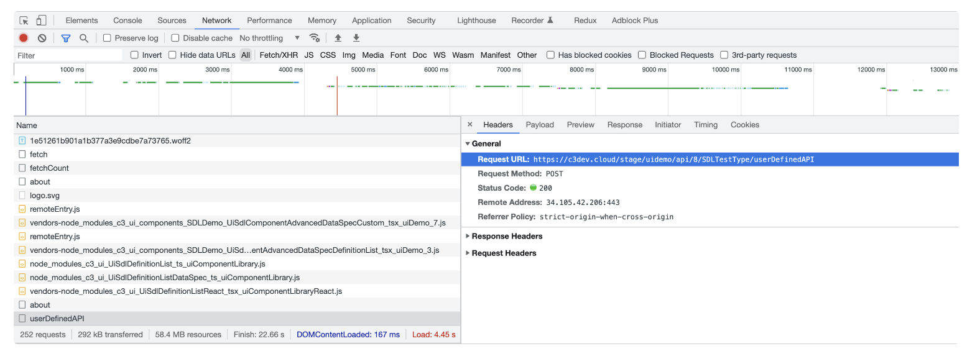
Task: Toggle the network filter funnel icon
Action: pyautogui.click(x=66, y=38)
